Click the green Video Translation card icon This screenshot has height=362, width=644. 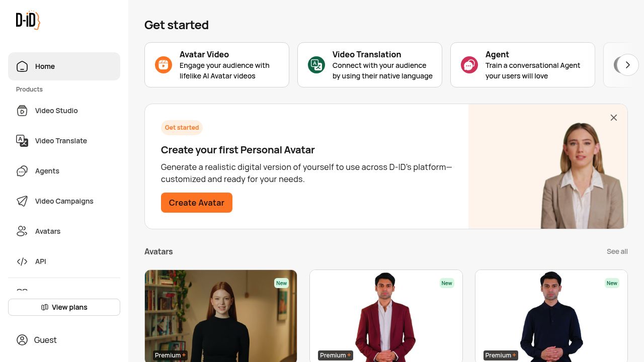tap(316, 65)
